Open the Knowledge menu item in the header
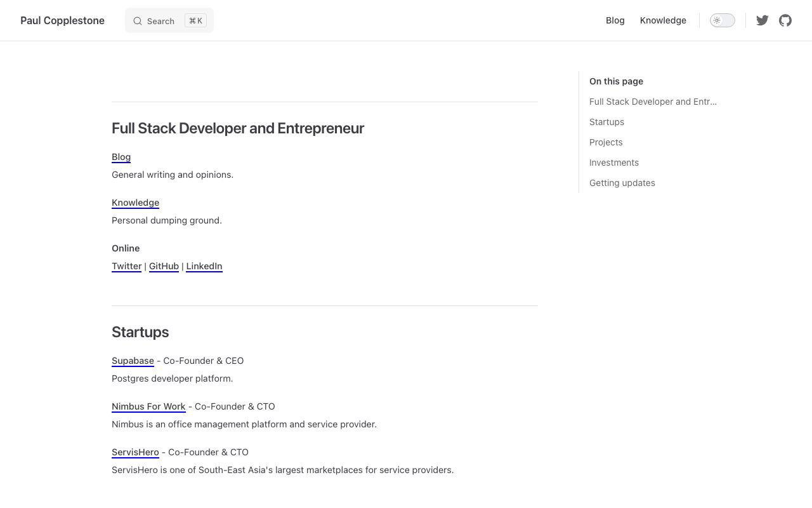 [x=663, y=20]
